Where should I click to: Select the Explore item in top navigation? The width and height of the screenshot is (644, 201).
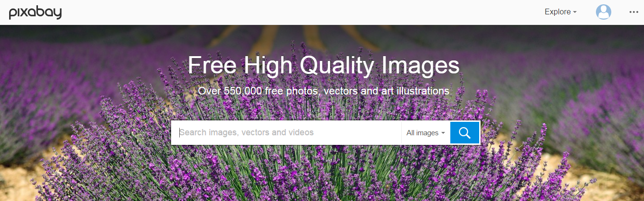click(x=557, y=12)
